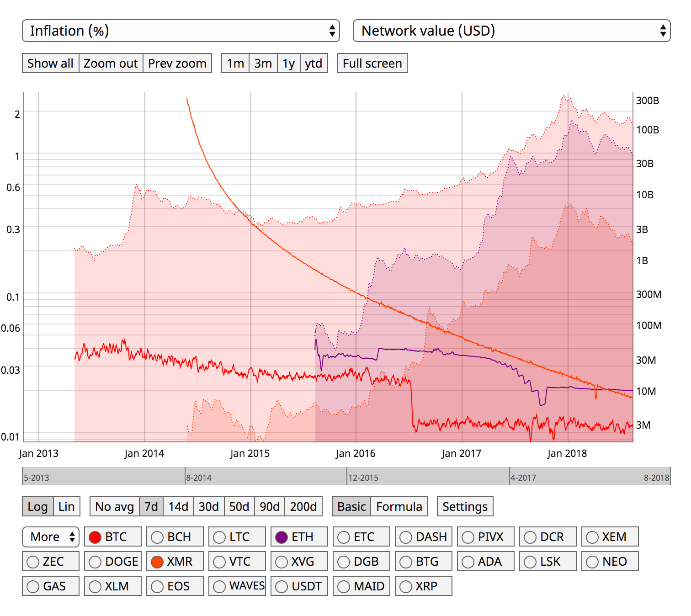Toggle the NEO coin series
This screenshot has width=691, height=616.
[x=610, y=561]
